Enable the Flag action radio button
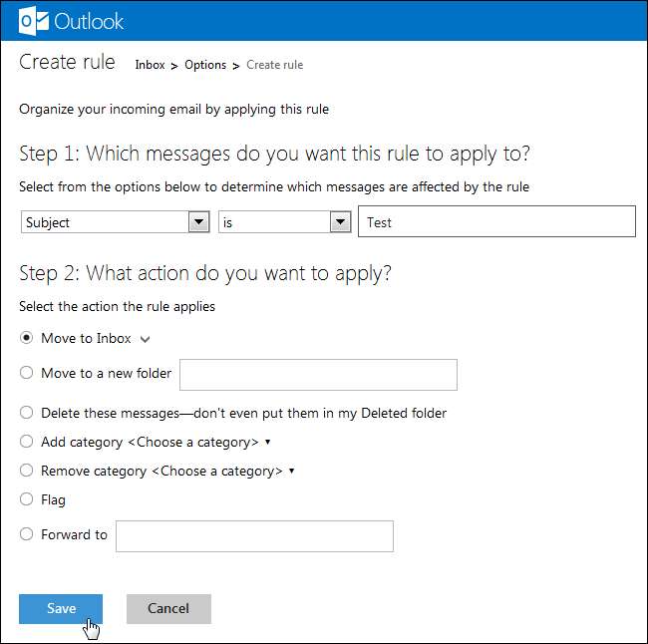 coord(27,499)
